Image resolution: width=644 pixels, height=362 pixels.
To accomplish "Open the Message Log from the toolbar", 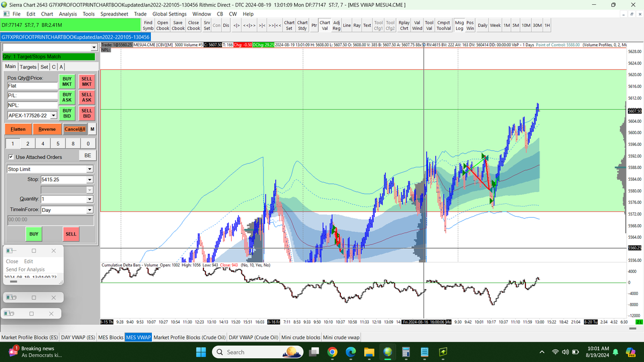I will coord(460,25).
